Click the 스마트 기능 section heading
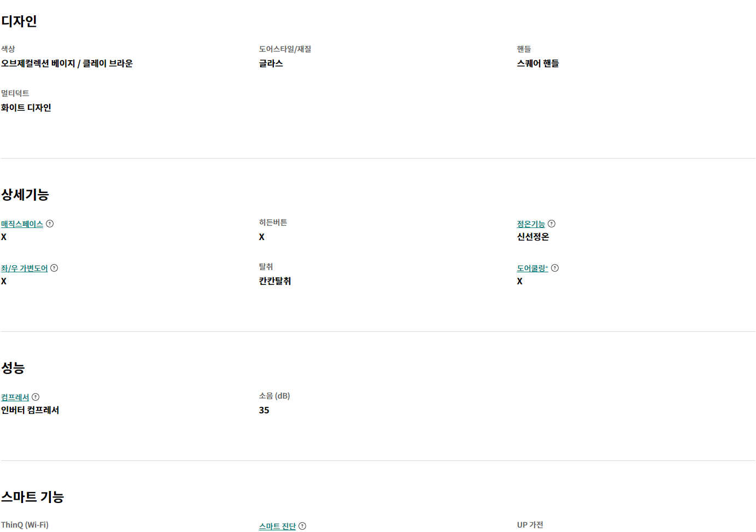The width and height of the screenshot is (756, 532). tap(32, 497)
